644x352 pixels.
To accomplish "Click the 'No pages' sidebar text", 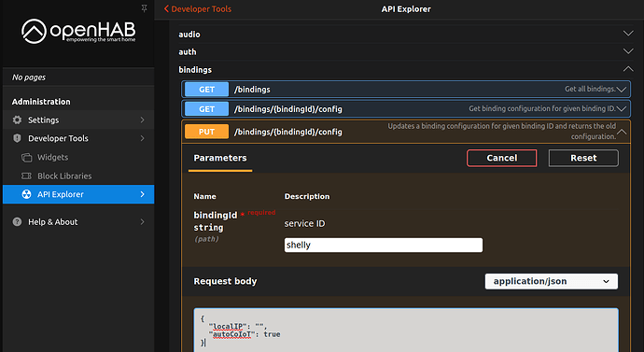I will point(29,77).
